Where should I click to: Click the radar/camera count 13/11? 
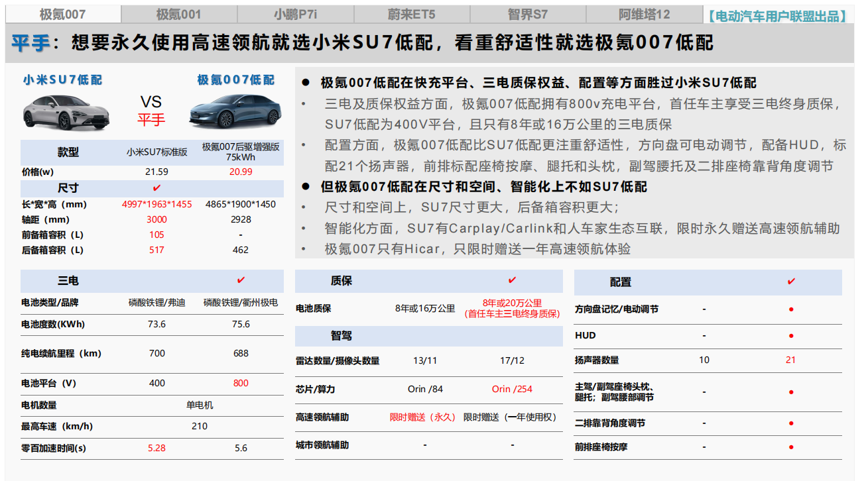(425, 360)
